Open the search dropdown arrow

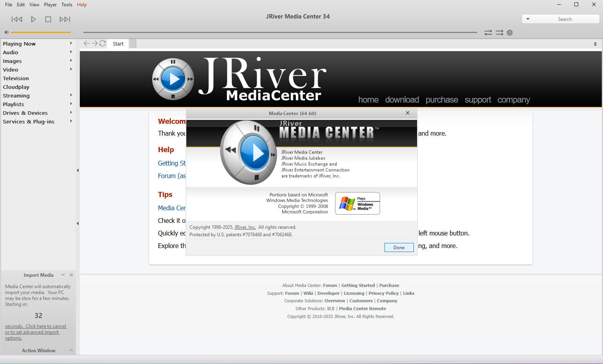[x=528, y=19]
